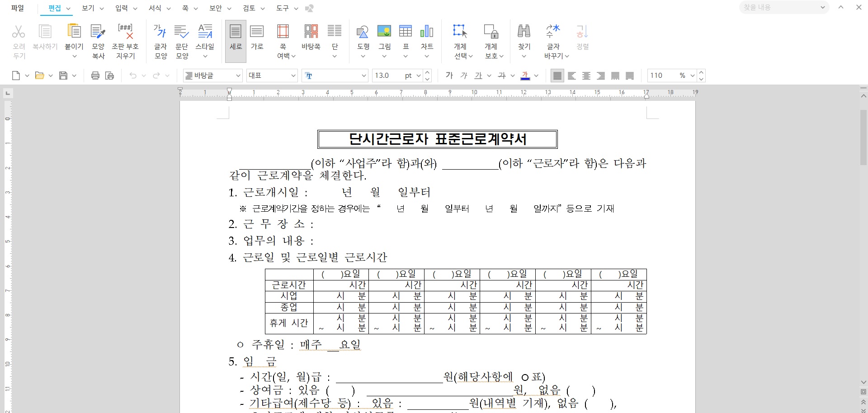Insert a picture with 그림 icon
The width and height of the screenshot is (868, 413).
[384, 32]
